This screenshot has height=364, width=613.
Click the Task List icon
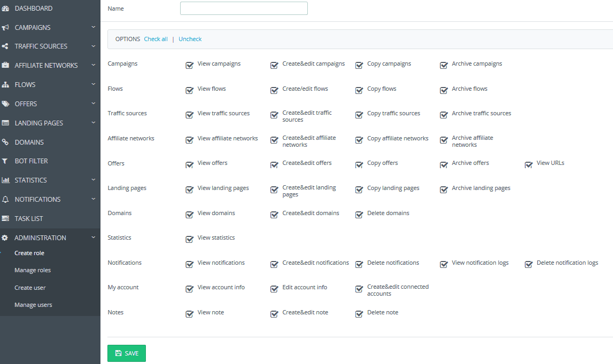5,218
